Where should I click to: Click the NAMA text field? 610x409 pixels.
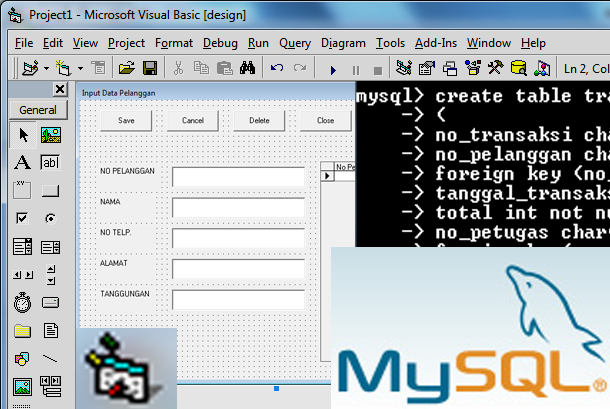click(238, 208)
